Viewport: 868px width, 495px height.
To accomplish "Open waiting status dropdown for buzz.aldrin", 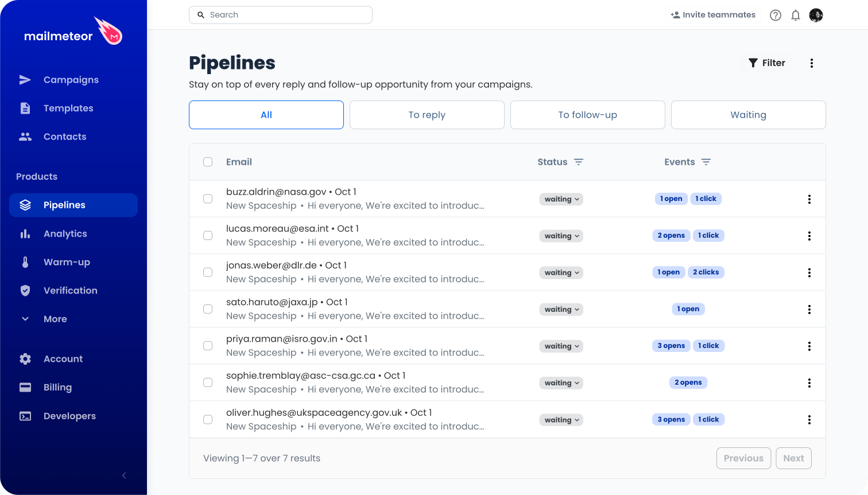I will [x=561, y=199].
